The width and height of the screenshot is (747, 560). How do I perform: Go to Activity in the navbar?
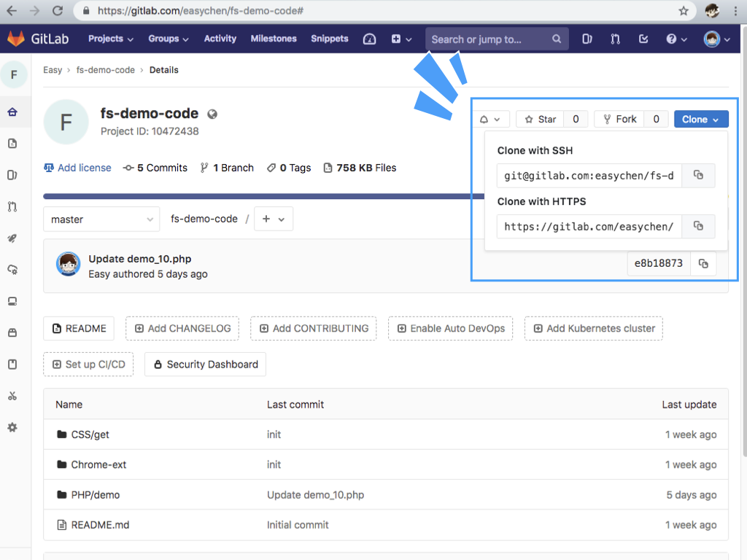point(220,39)
